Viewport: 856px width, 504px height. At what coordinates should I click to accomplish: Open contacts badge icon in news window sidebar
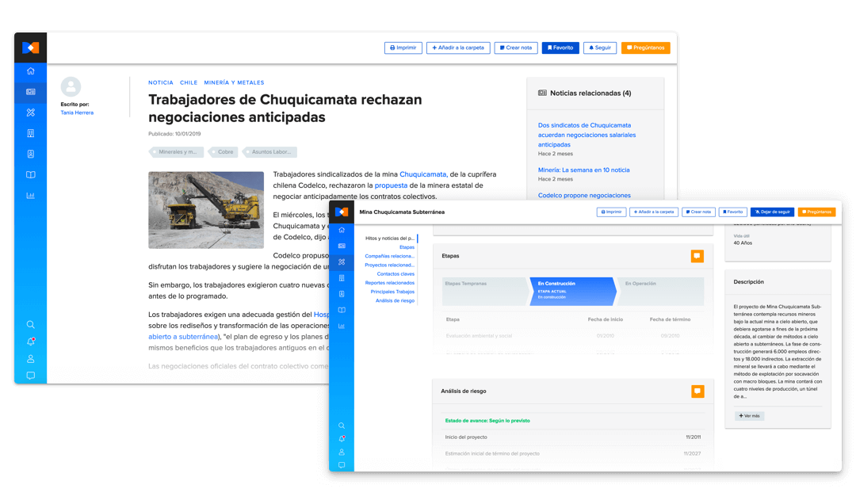pyautogui.click(x=31, y=154)
